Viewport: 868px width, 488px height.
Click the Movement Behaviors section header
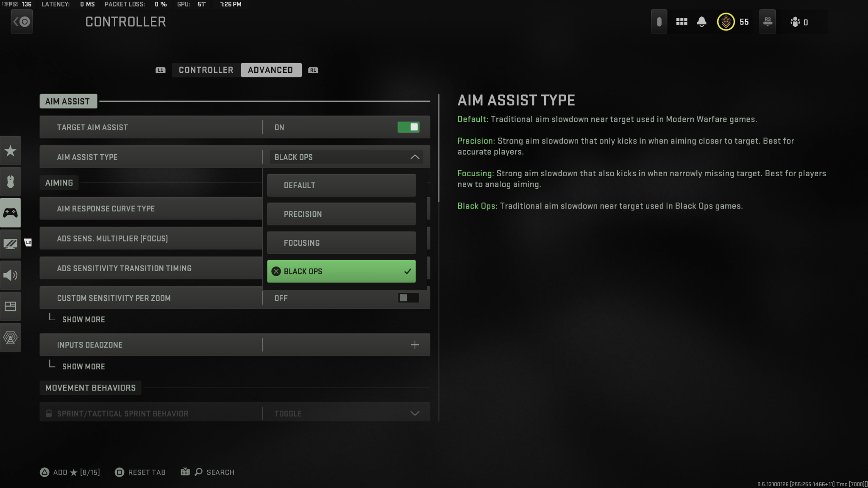tap(90, 388)
